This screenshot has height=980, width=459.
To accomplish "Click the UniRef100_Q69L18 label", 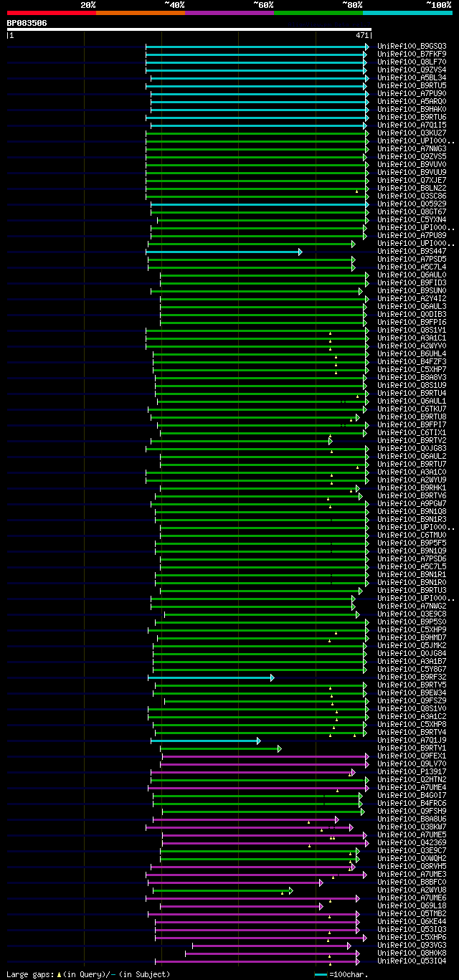I will pyautogui.click(x=412, y=906).
